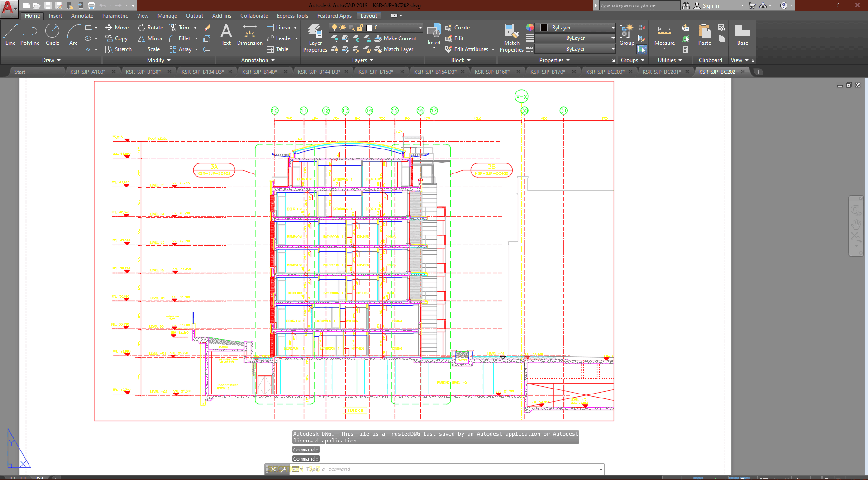The width and height of the screenshot is (868, 480).
Task: Toggle group selection on/off
Action: point(642,49)
